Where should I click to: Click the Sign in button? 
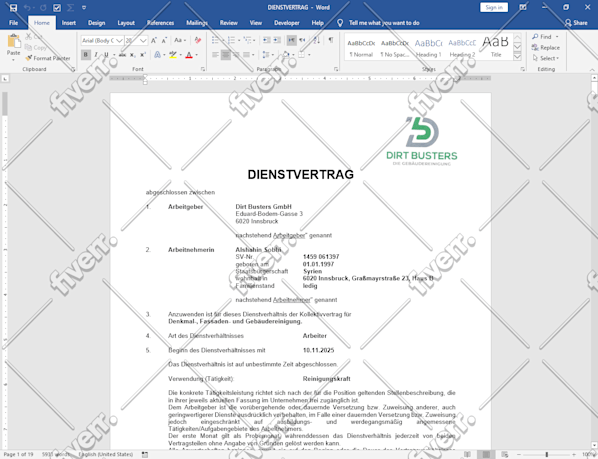click(x=494, y=8)
